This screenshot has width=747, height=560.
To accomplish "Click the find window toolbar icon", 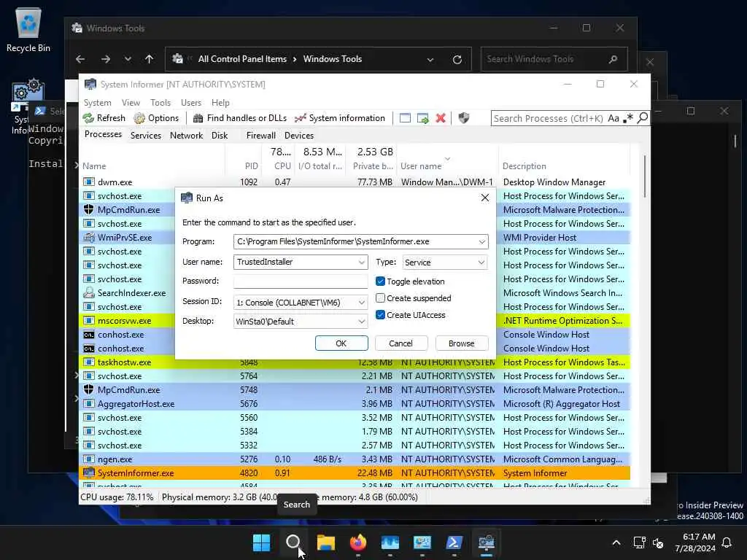I will (x=405, y=118).
